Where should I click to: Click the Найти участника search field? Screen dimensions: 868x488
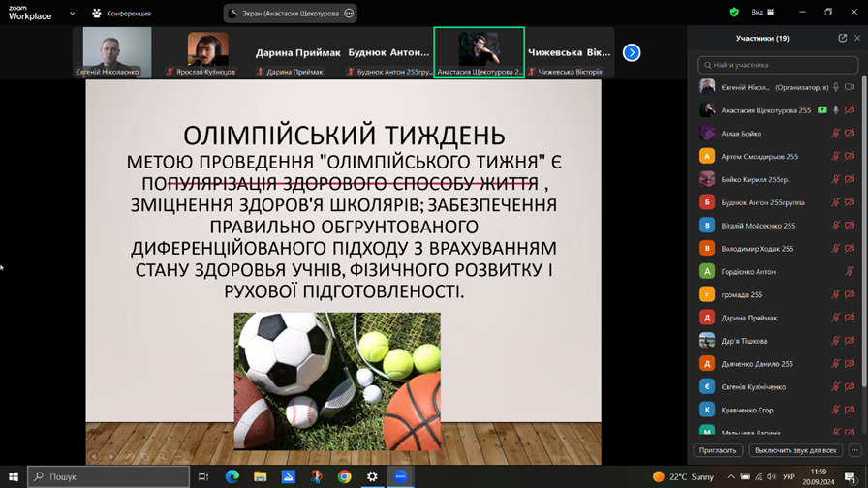[x=778, y=65]
